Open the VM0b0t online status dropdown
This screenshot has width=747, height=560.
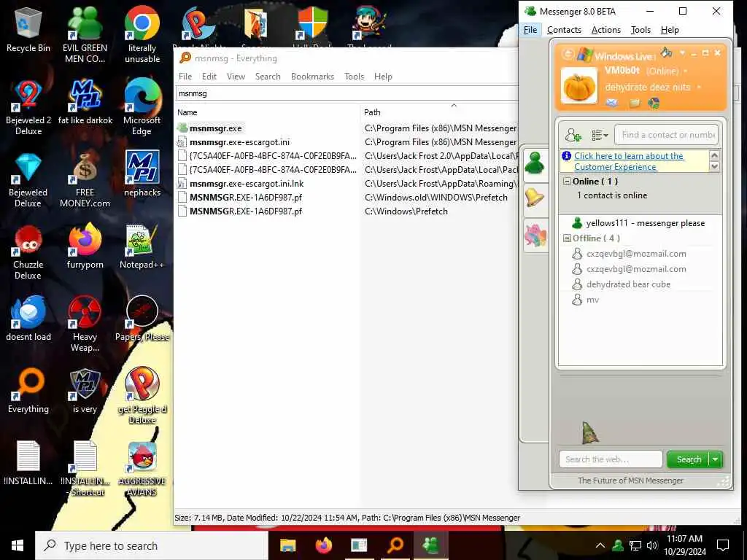pos(686,71)
